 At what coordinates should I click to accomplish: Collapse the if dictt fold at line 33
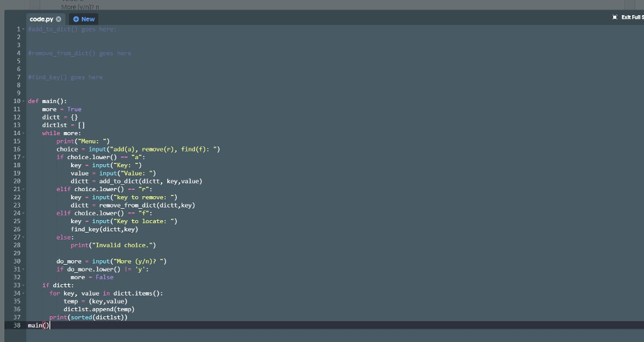point(23,285)
